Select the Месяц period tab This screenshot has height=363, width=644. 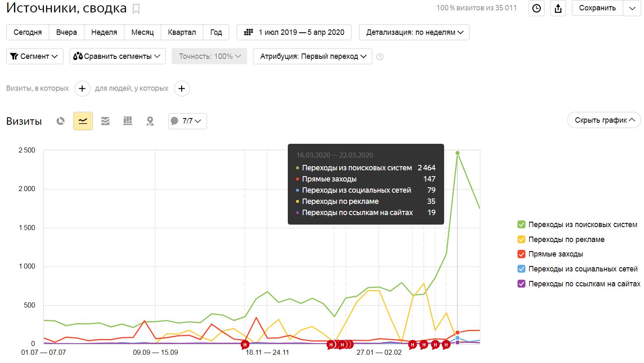[142, 32]
